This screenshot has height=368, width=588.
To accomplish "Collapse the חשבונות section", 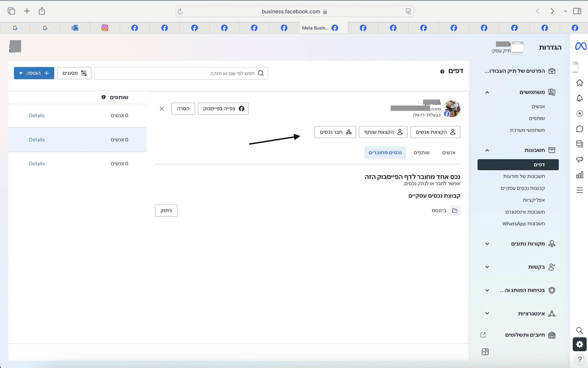I will pyautogui.click(x=487, y=150).
